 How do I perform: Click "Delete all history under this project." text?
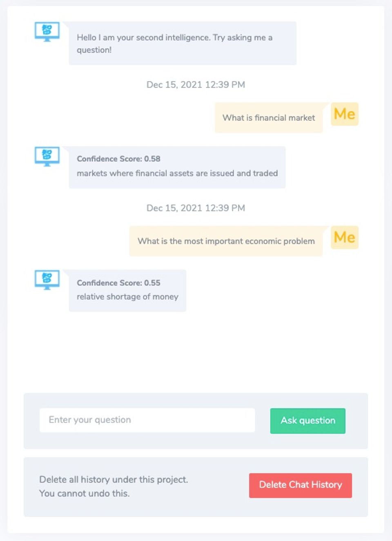(114, 479)
